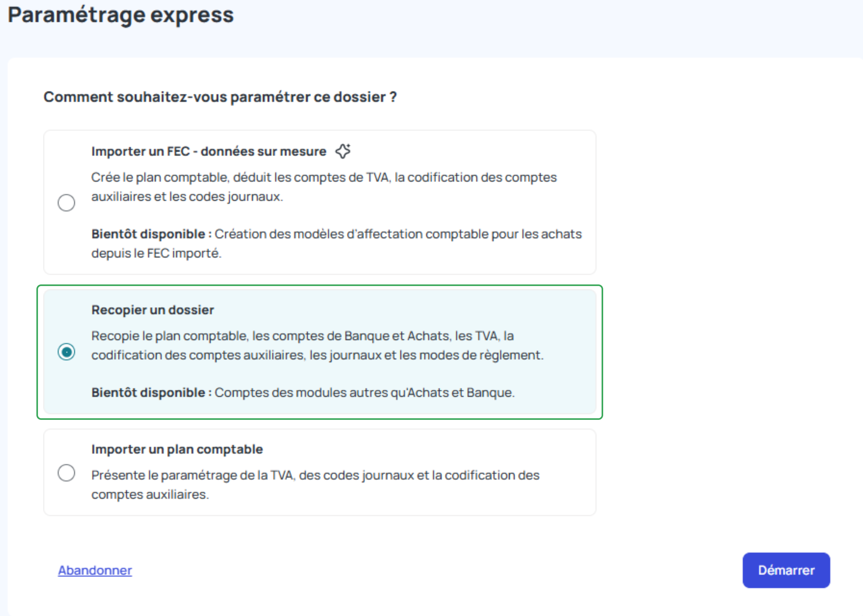This screenshot has height=616, width=863.
Task: Select the 'Recopier un dossier' radio button
Action: 66,352
